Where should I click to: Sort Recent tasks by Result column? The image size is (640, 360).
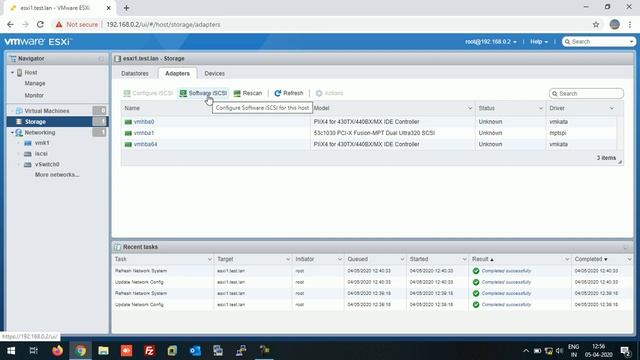[480, 259]
